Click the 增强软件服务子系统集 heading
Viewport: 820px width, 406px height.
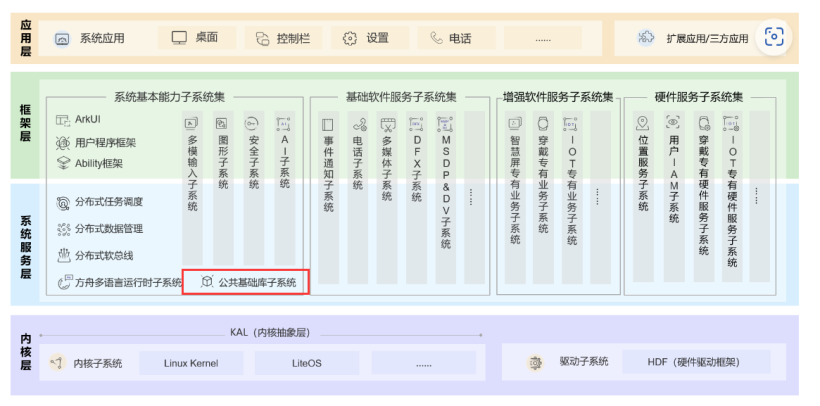(558, 97)
